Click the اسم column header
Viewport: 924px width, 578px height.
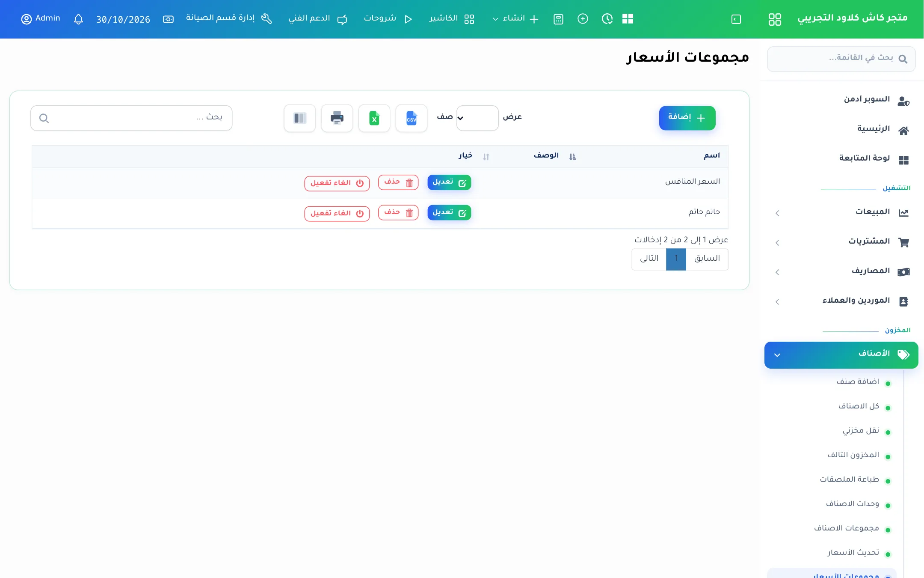click(712, 156)
